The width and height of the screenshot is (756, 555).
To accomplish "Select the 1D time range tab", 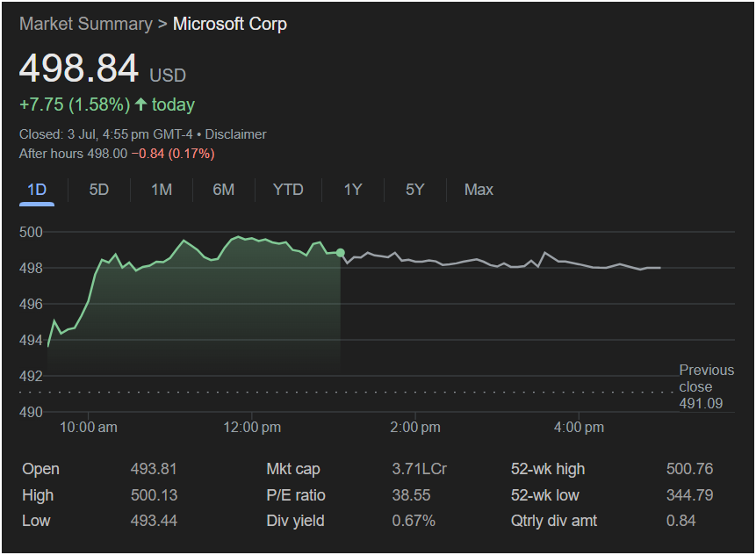I will (37, 190).
